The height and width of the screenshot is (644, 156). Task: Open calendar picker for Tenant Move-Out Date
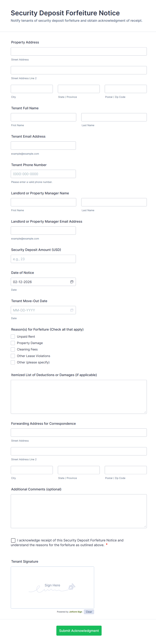click(x=72, y=310)
